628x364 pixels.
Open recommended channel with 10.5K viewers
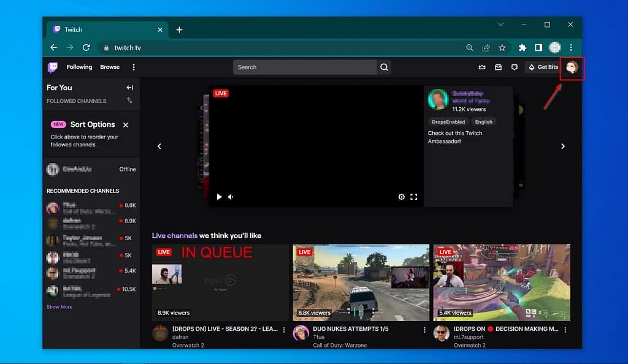click(x=91, y=291)
